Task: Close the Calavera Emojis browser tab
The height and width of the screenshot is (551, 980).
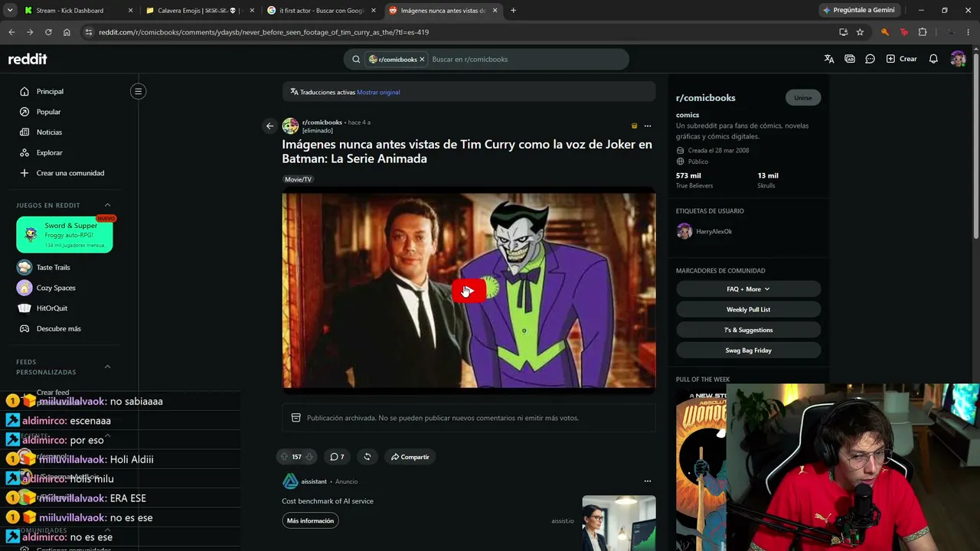Action: click(x=252, y=11)
